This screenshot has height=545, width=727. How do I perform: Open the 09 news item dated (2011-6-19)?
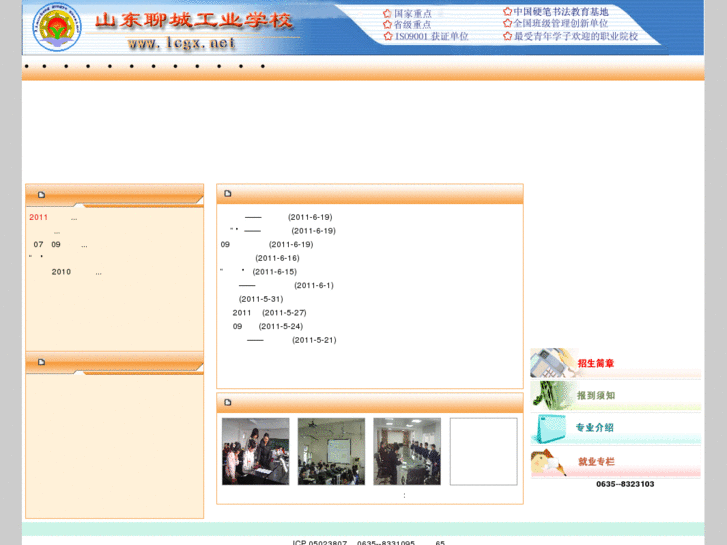point(267,244)
